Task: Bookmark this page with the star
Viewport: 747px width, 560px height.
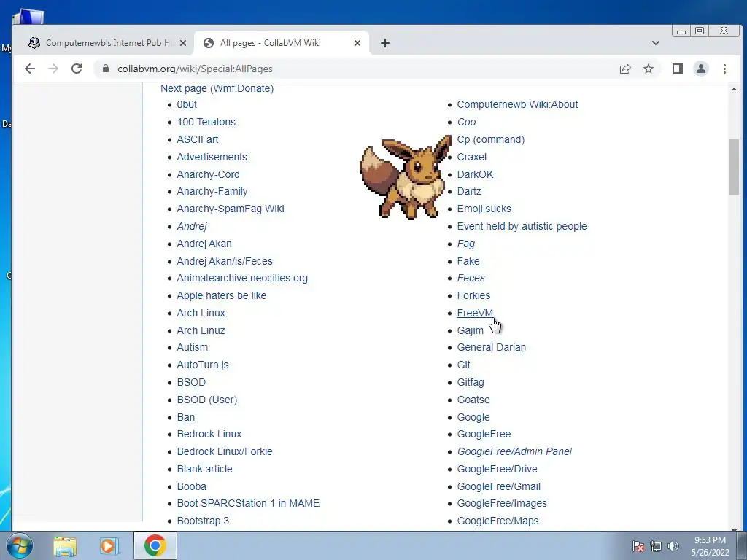Action: click(649, 69)
